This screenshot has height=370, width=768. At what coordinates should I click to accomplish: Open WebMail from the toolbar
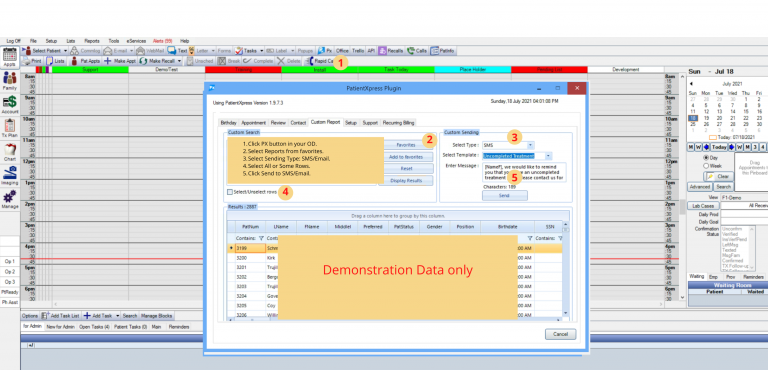click(x=150, y=50)
